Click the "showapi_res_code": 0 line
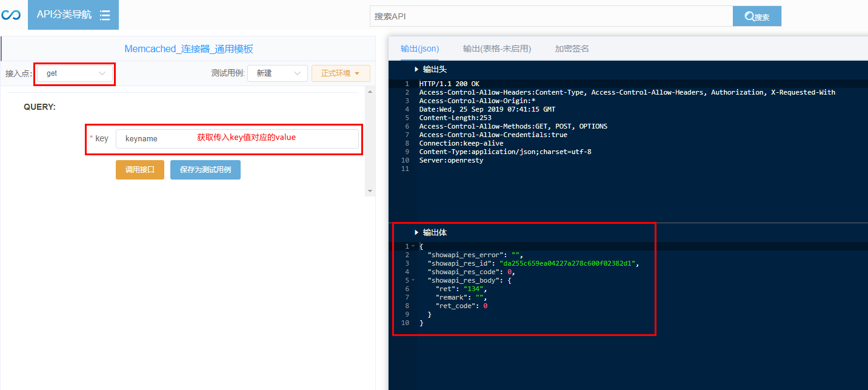 pos(471,272)
